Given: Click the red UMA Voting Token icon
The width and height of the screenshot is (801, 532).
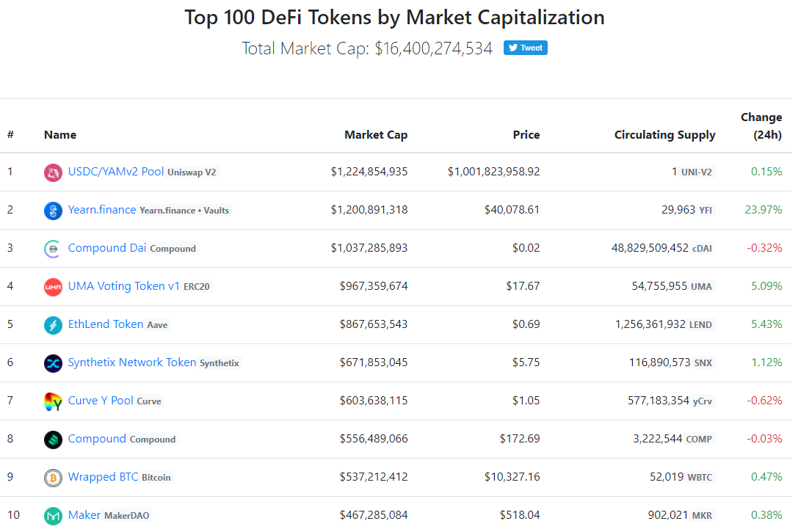Looking at the screenshot, I should click(x=52, y=286).
